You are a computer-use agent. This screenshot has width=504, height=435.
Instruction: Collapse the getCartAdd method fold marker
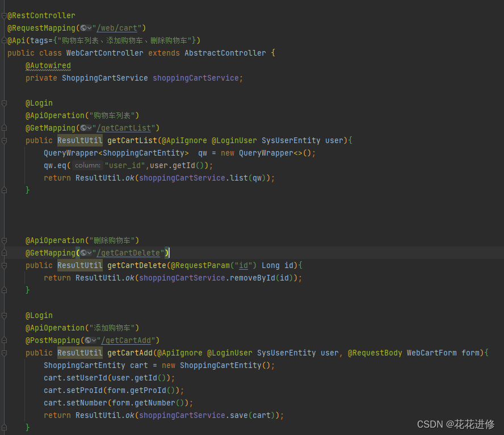click(x=4, y=353)
